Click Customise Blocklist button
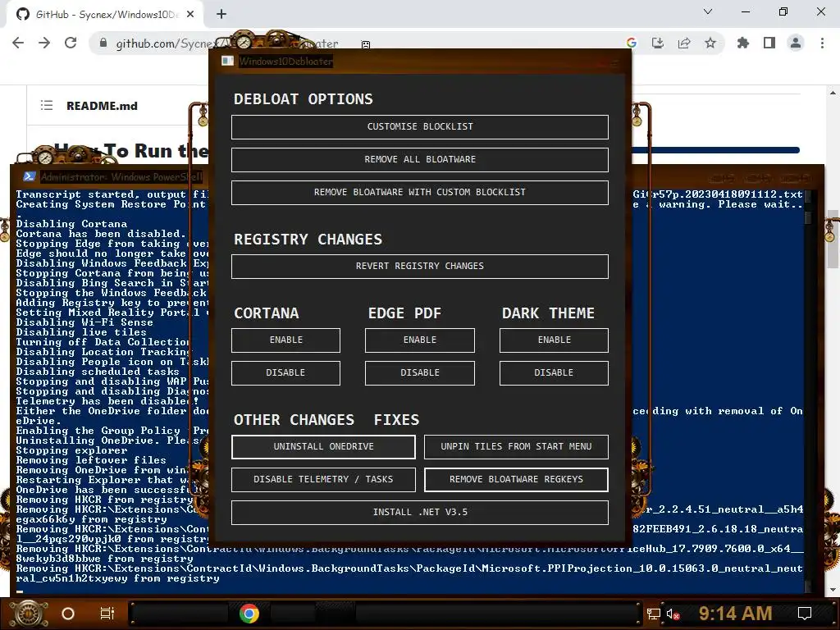Screen dimensions: 840x630 coord(419,127)
